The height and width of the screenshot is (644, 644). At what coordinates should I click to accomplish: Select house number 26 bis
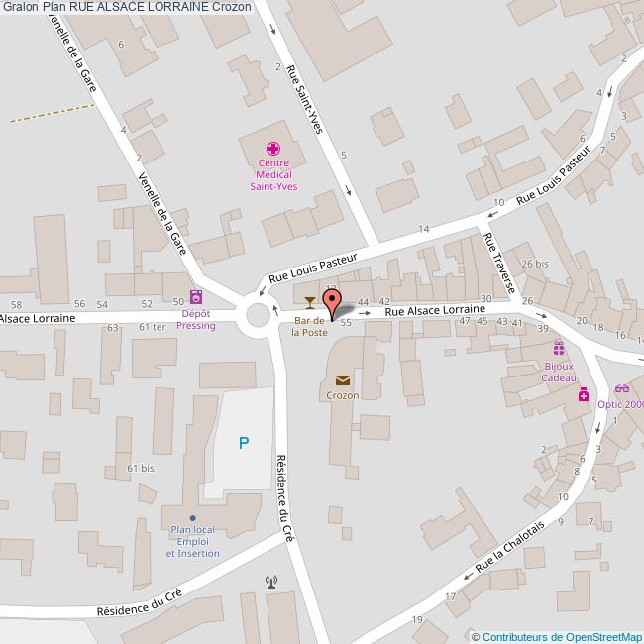pyautogui.click(x=535, y=264)
